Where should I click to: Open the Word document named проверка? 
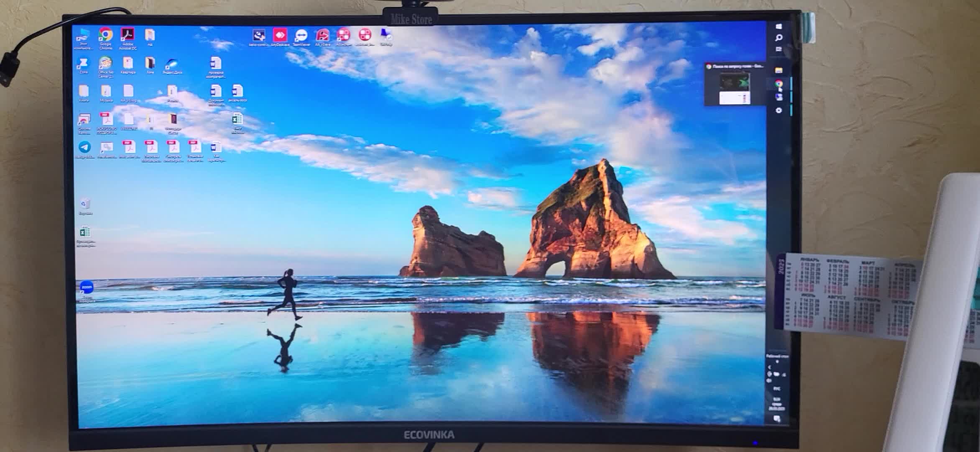click(216, 67)
